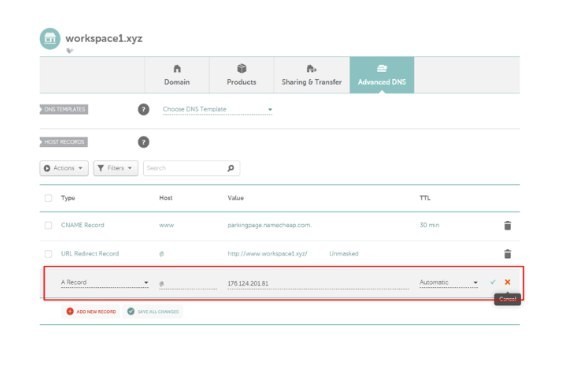Switch to the Sharing & Transfer tab
573x369 pixels.
311,75
